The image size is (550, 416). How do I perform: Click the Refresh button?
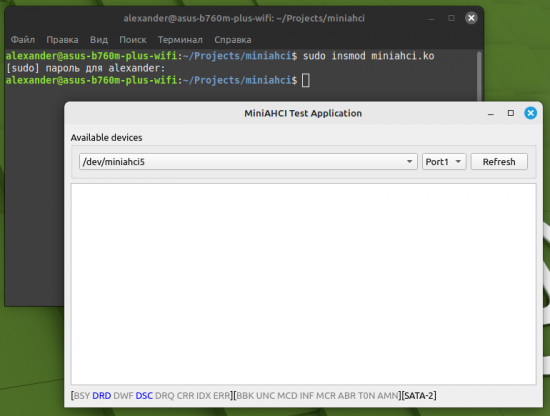pyautogui.click(x=499, y=162)
